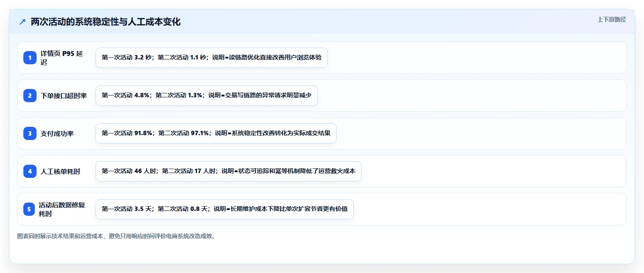The image size is (644, 273).
Task: Click the trend arrow icon beside the title
Action: pos(22,22)
